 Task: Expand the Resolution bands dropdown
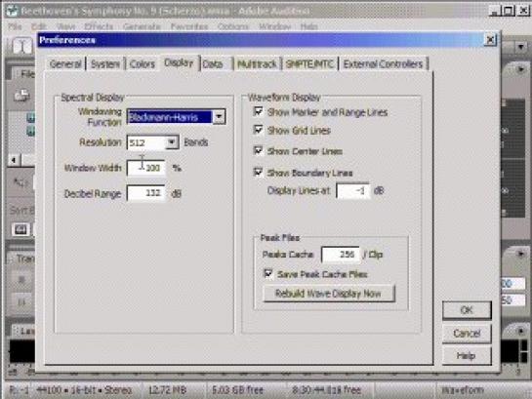tap(172, 142)
